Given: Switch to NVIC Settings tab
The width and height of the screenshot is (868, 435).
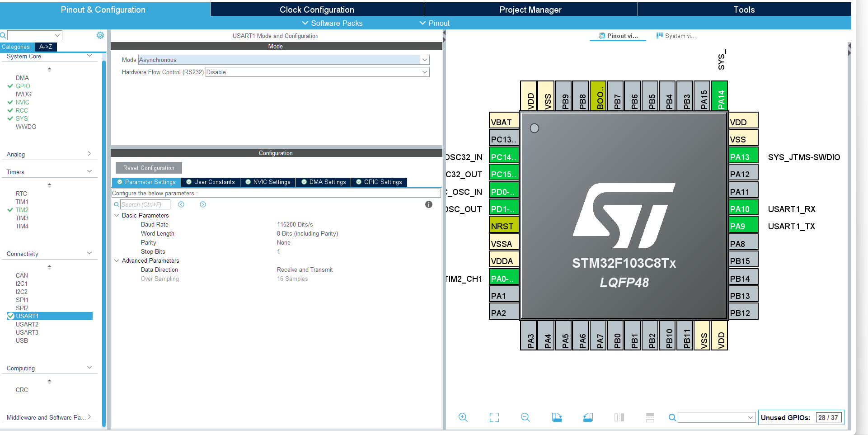Looking at the screenshot, I should point(268,182).
